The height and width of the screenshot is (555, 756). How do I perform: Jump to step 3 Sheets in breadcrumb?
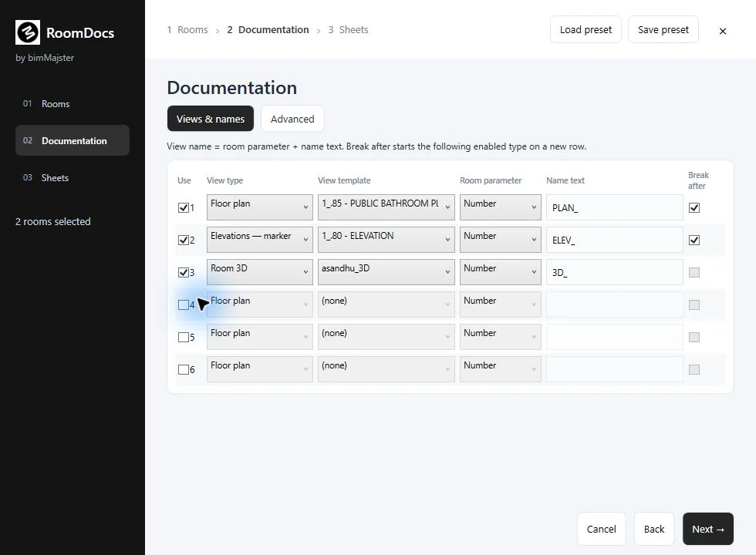pyautogui.click(x=348, y=30)
